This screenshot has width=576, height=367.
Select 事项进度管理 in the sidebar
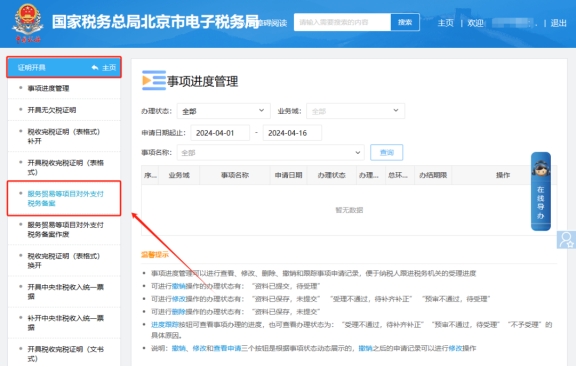click(48, 88)
